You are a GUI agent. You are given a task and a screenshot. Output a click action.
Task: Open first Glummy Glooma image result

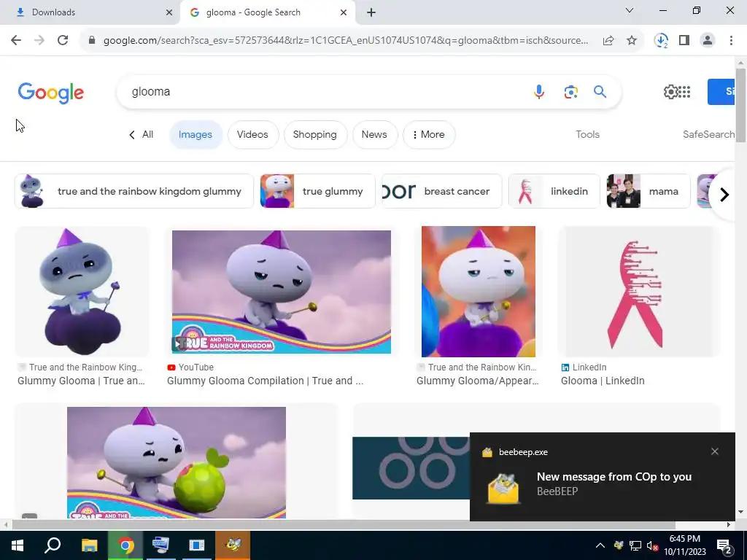point(82,292)
